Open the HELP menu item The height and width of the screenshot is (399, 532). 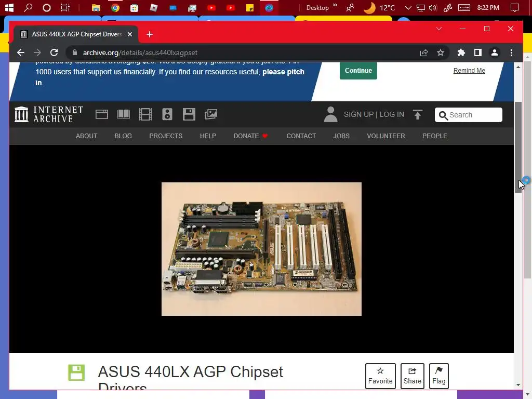208,136
